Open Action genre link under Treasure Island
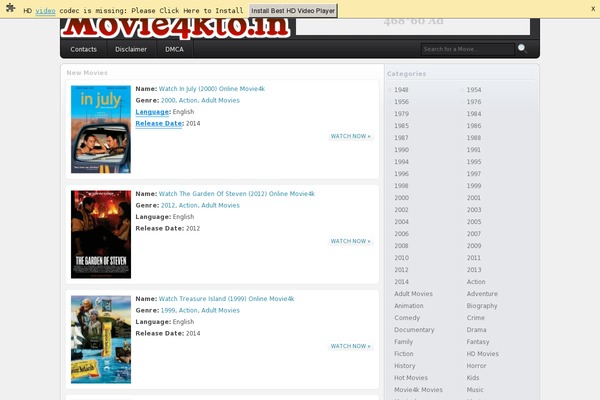 click(x=188, y=310)
